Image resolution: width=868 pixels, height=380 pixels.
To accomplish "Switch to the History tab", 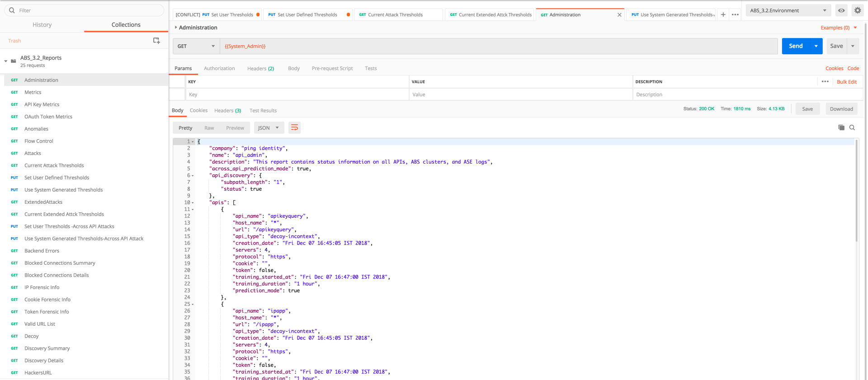I will pyautogui.click(x=42, y=25).
